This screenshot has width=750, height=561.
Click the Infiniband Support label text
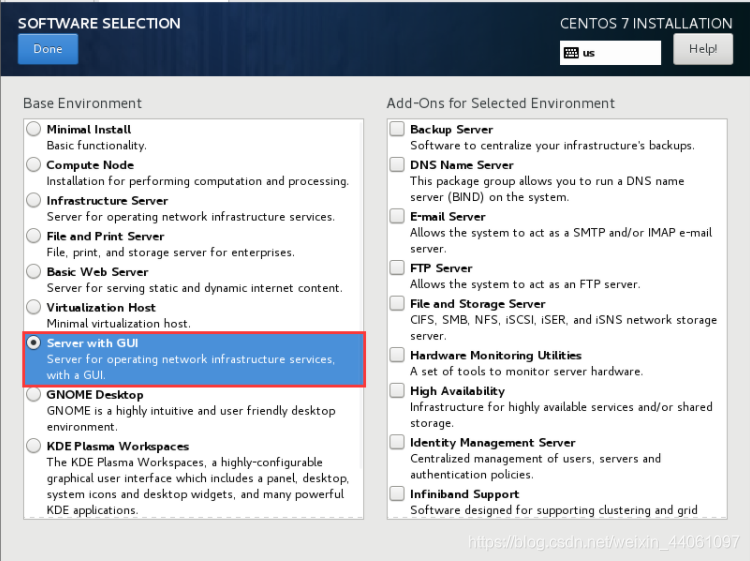[464, 494]
